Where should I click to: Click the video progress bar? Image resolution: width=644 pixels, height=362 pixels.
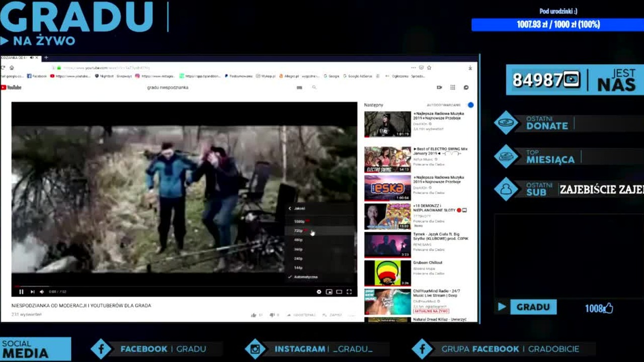pos(184,286)
